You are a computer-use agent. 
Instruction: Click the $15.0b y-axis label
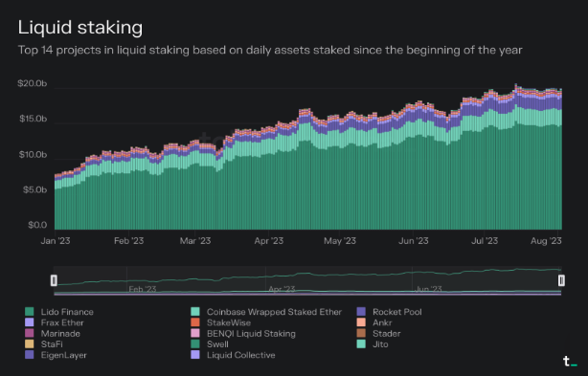(x=34, y=119)
